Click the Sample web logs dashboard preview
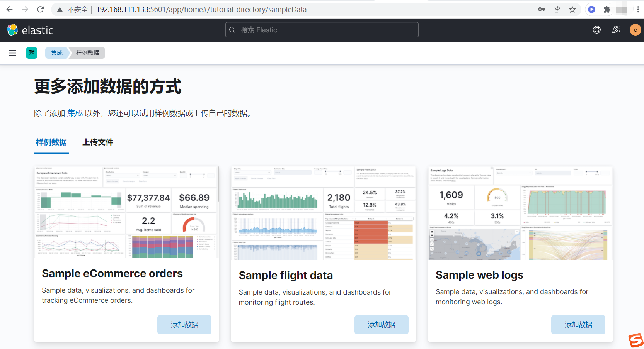The height and width of the screenshot is (349, 644). 520,213
